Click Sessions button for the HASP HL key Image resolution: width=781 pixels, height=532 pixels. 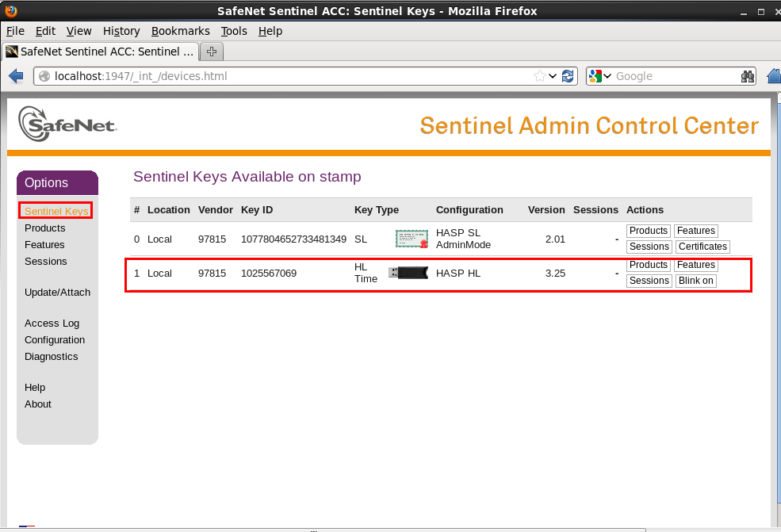pyautogui.click(x=649, y=281)
